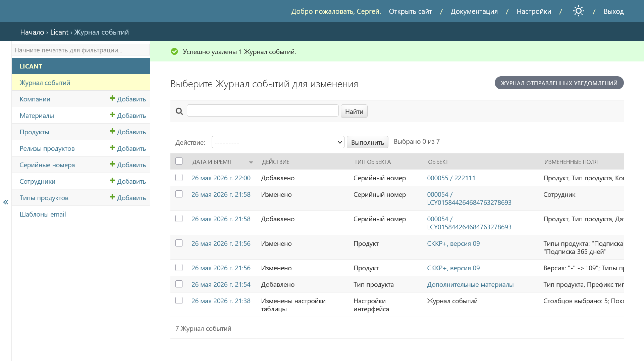Open Сотрудники section in sidebar
This screenshot has width=644, height=364.
[x=37, y=181]
